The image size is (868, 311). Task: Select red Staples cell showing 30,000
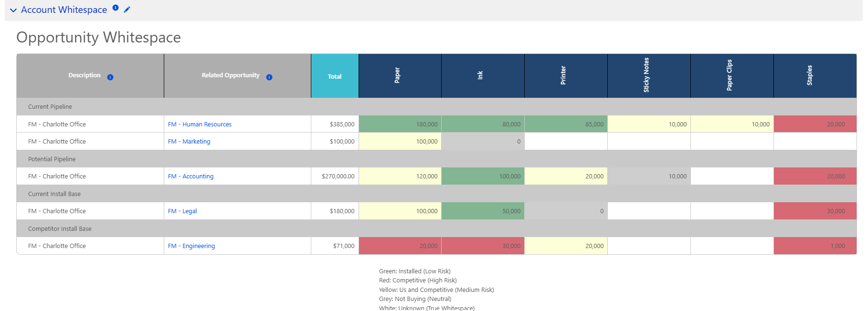click(815, 211)
